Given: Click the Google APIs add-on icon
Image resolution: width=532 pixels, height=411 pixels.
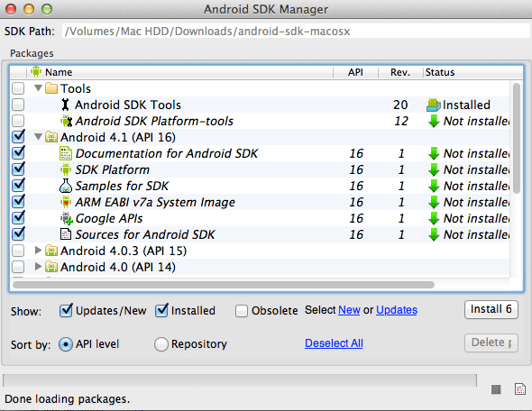Looking at the screenshot, I should click(x=67, y=218).
